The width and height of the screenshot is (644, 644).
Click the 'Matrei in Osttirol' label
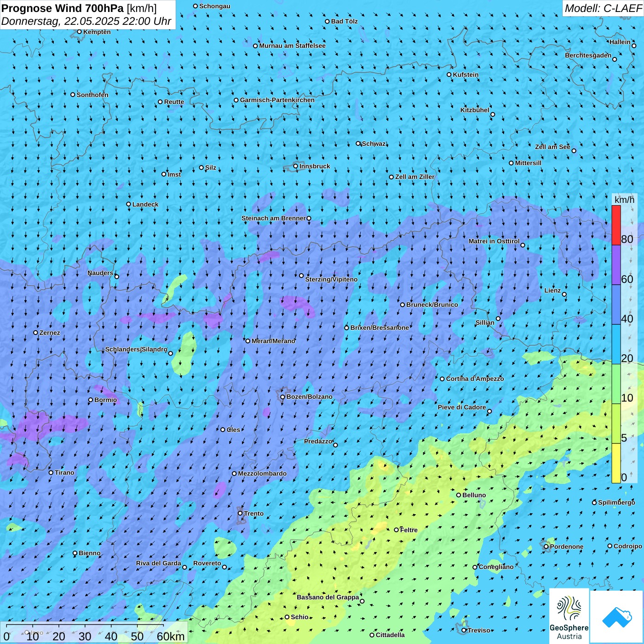tap(494, 241)
